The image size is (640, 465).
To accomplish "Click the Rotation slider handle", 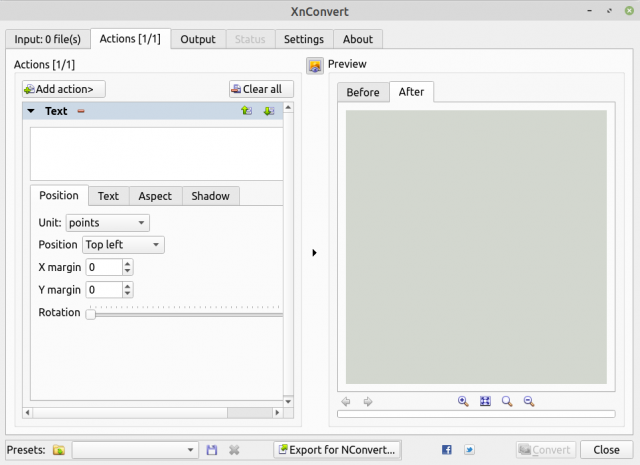I will [91, 314].
